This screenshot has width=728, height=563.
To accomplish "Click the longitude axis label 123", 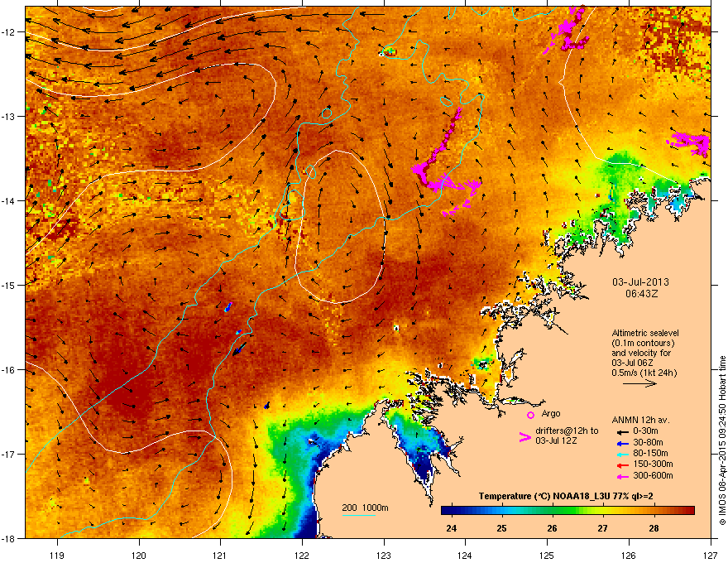I will [384, 555].
